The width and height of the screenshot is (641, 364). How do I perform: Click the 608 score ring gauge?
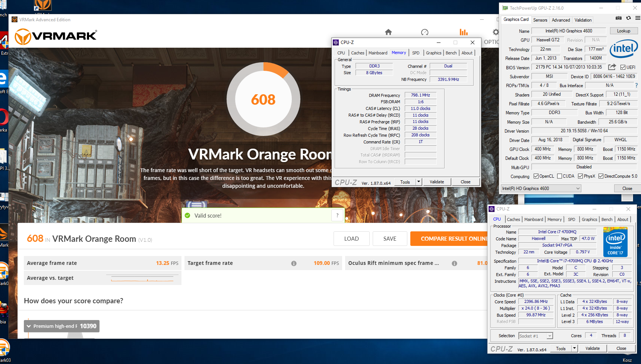click(263, 99)
